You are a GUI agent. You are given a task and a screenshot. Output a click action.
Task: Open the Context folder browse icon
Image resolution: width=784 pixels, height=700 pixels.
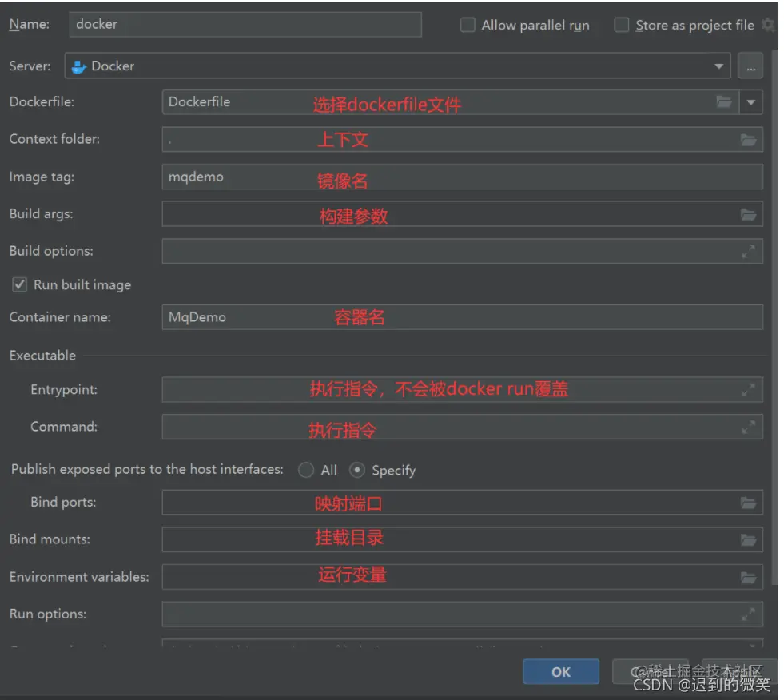tap(748, 140)
